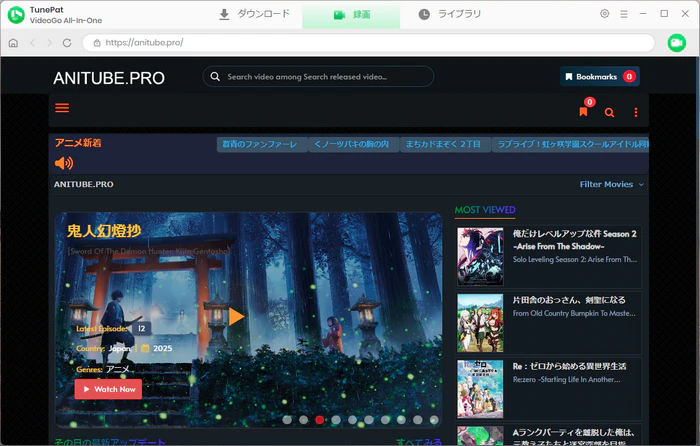Open Solo Leveling Season 2 thumbnail

pos(480,257)
